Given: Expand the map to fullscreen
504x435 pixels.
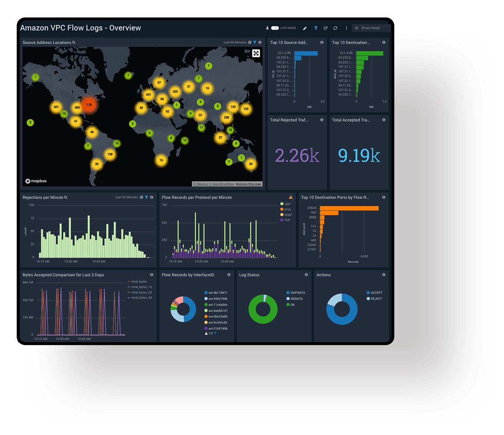Looking at the screenshot, I should click(x=256, y=53).
